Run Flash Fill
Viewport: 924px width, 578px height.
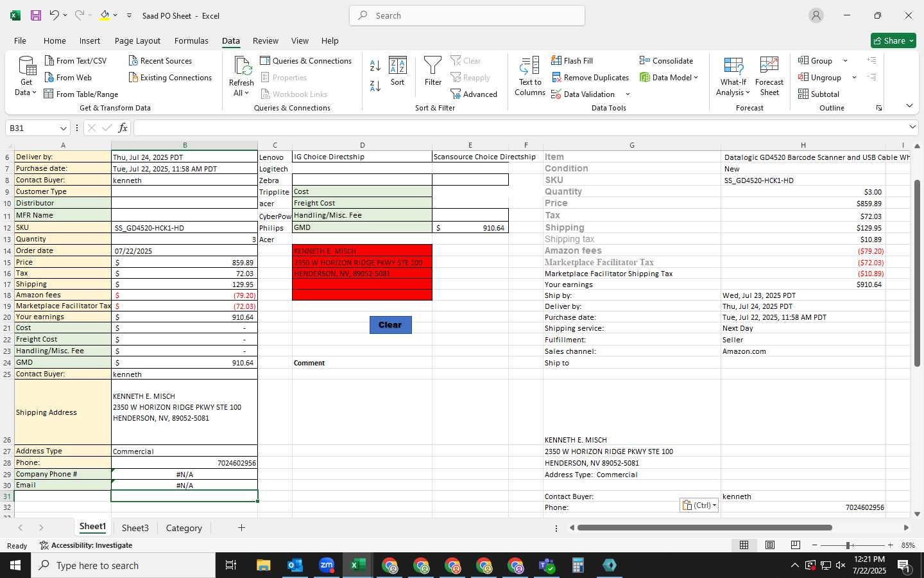pyautogui.click(x=572, y=61)
